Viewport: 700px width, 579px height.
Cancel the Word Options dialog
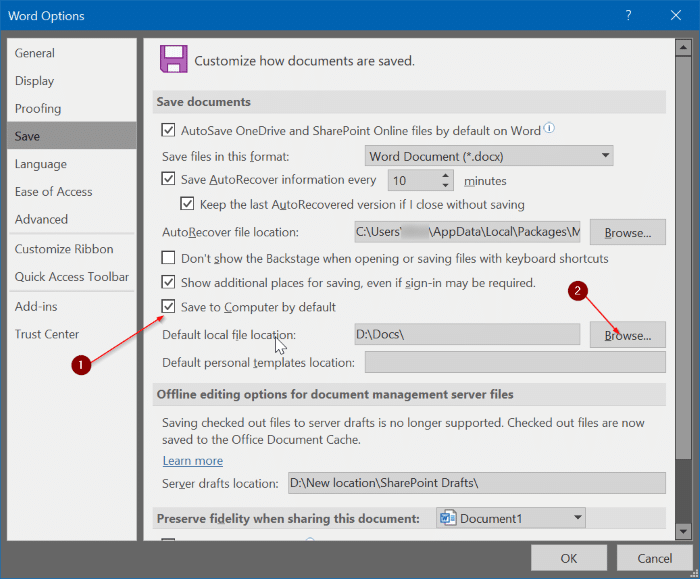click(x=654, y=558)
